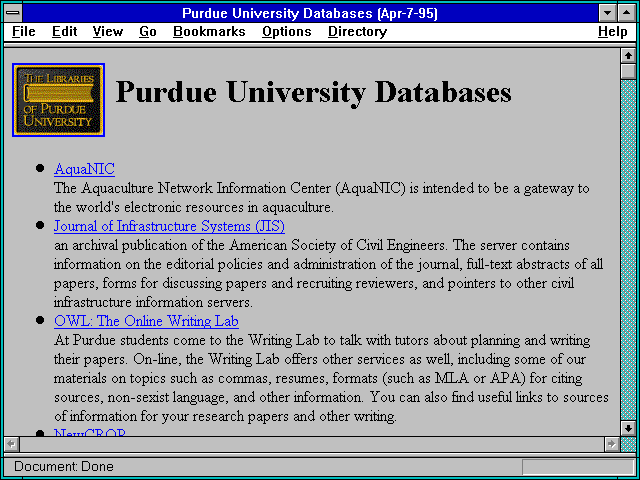This screenshot has width=640, height=480.
Task: Click the vertical scrollbar down arrow
Action: pos(628,428)
